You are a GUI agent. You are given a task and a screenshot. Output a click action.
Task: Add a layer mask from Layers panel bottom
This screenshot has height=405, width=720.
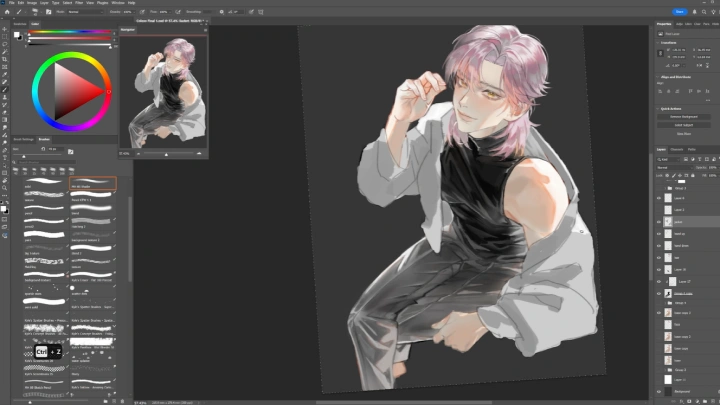[689, 401]
